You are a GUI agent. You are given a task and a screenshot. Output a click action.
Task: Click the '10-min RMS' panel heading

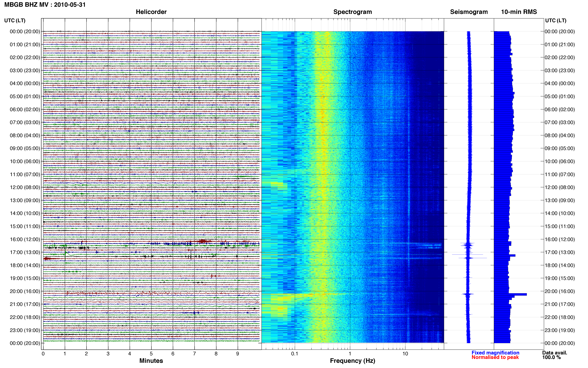point(519,12)
